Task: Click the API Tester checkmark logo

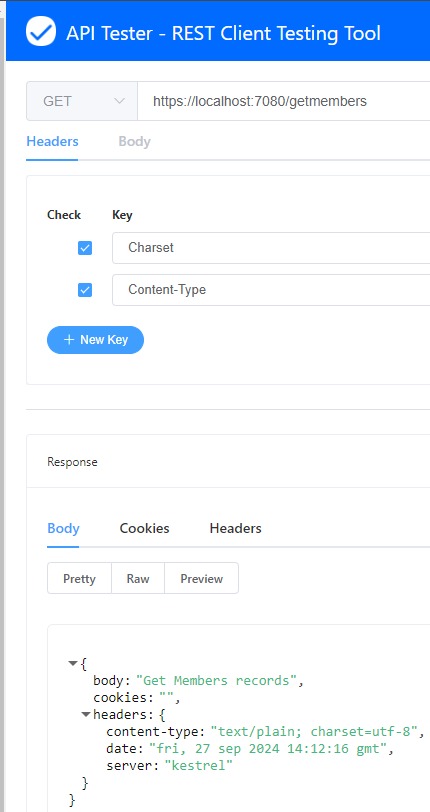Action: pos(41,31)
